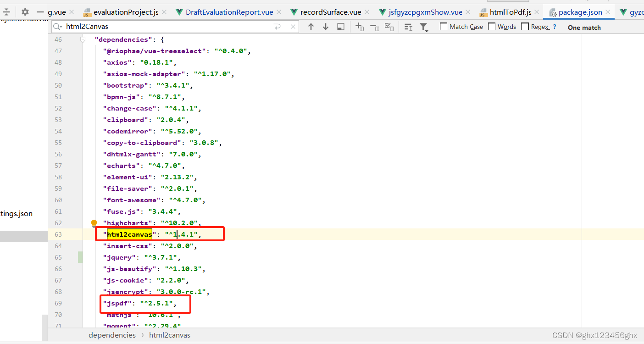The width and height of the screenshot is (644, 344).
Task: Enable Regex checkbox
Action: 525,27
